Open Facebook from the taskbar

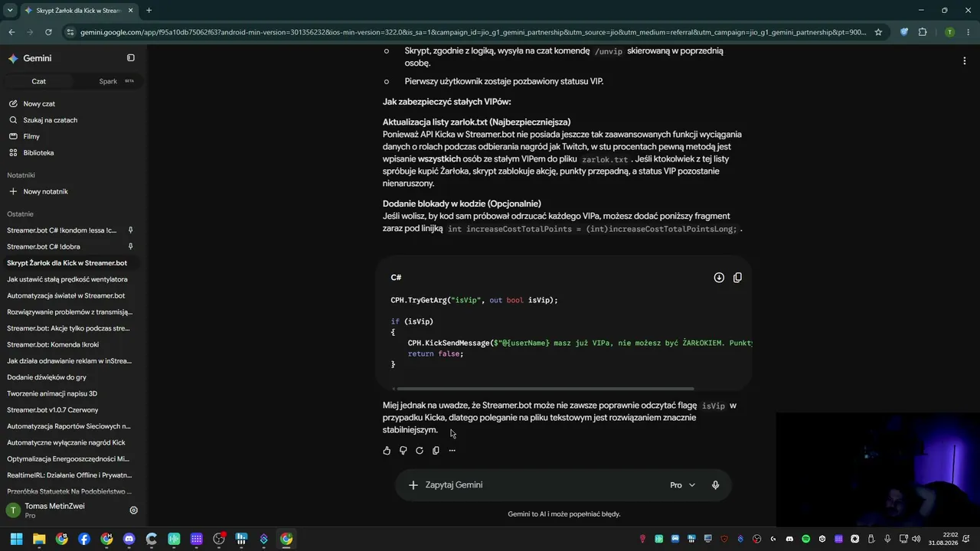click(x=84, y=540)
